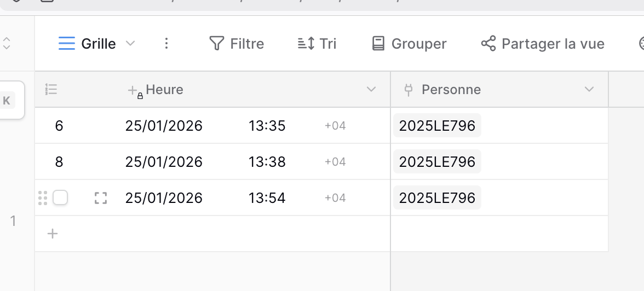Toggle the sidebar up-down expander arrows

7,44
